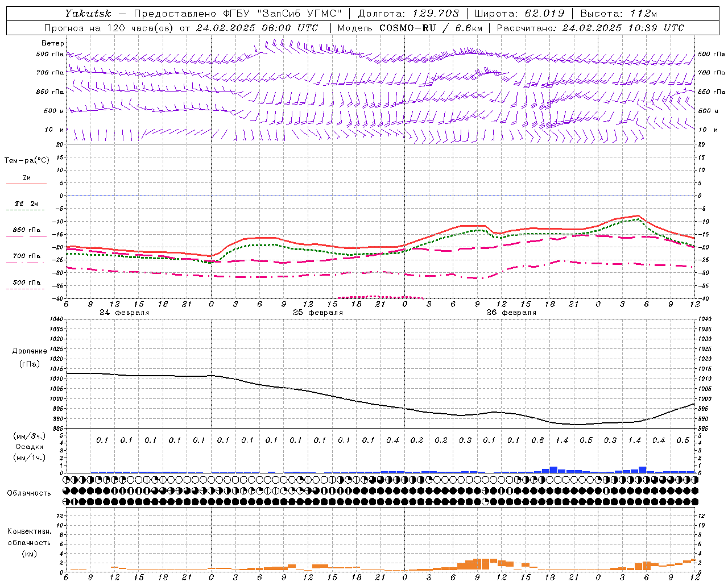Click Рассчитано: 24.02.2025 10:39 UTC text
Viewport: 728px width, 582px height.
coord(590,28)
